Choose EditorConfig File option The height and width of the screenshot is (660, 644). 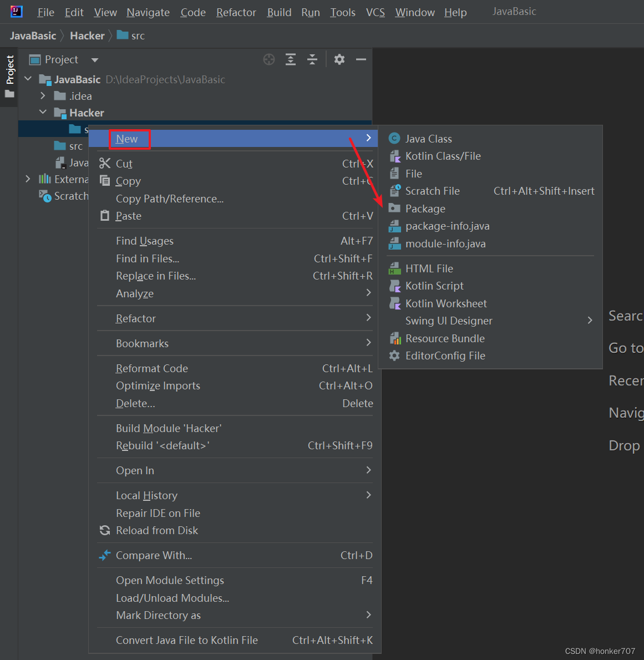(445, 356)
